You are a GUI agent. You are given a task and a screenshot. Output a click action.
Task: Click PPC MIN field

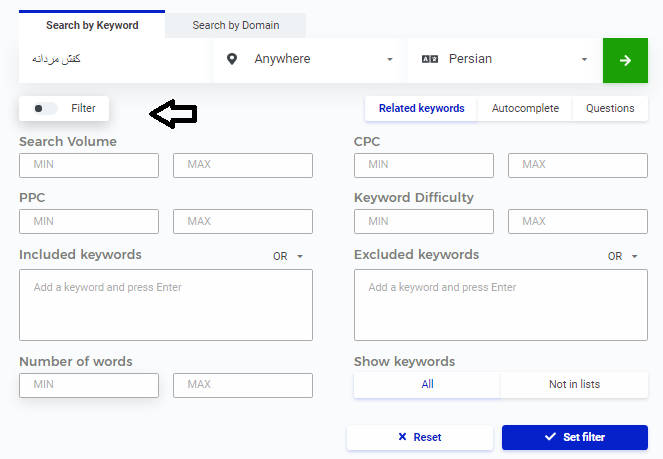coord(89,221)
